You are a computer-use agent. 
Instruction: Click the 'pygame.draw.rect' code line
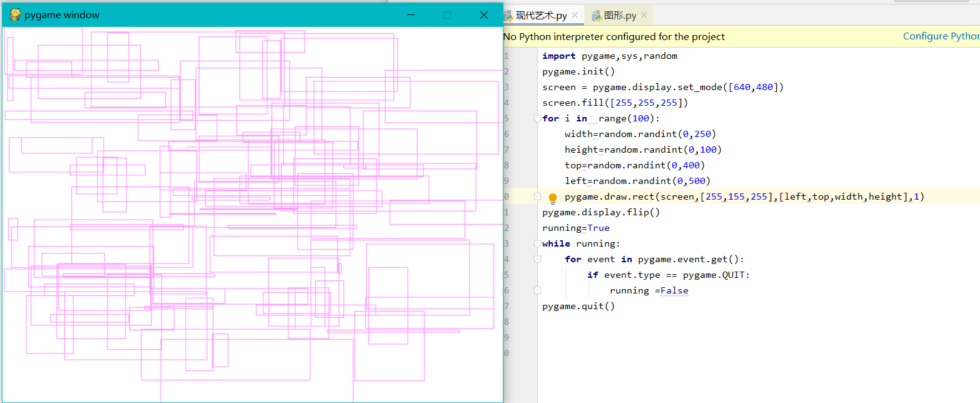click(744, 196)
